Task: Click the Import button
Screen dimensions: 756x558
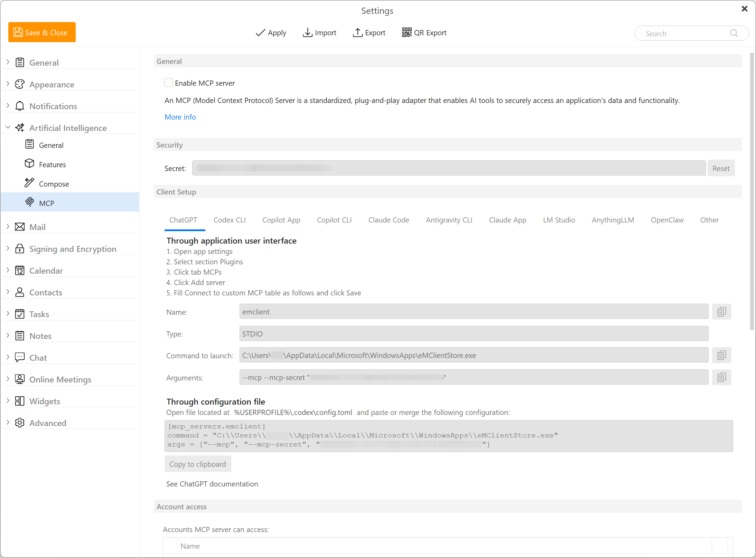Action: [x=319, y=33]
